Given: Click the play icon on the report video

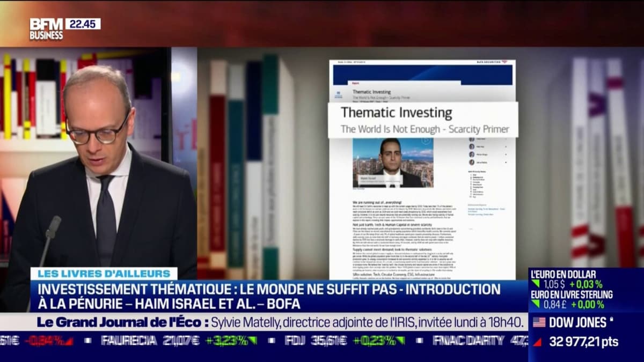Looking at the screenshot, I should coord(426,141).
